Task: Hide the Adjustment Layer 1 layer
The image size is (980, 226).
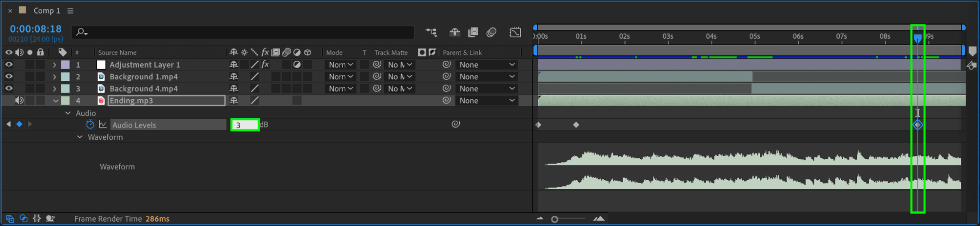Action: coord(9,65)
